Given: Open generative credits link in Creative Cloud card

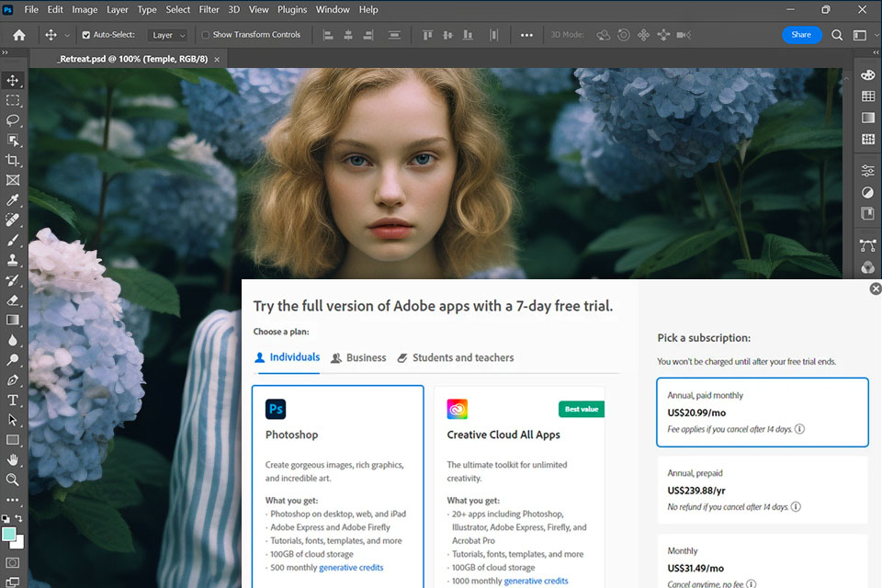Looking at the screenshot, I should tap(536, 581).
